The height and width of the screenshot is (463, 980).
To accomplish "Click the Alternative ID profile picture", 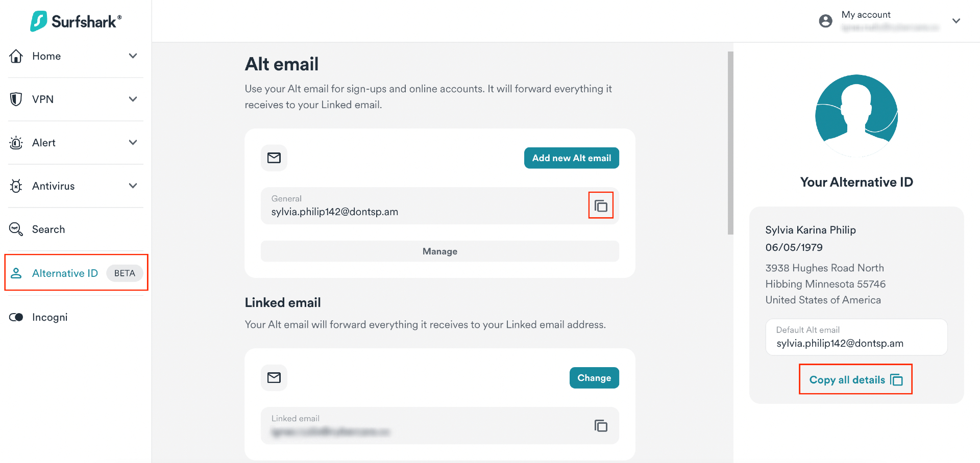I will point(856,116).
